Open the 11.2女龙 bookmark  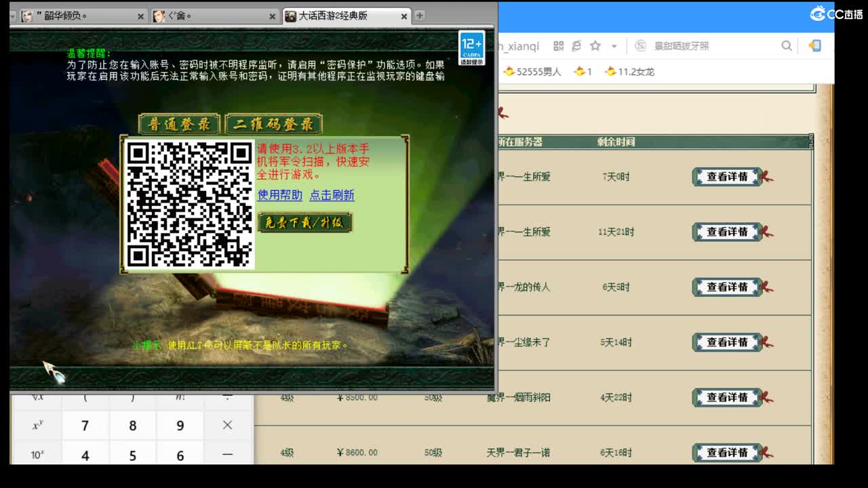tap(629, 71)
